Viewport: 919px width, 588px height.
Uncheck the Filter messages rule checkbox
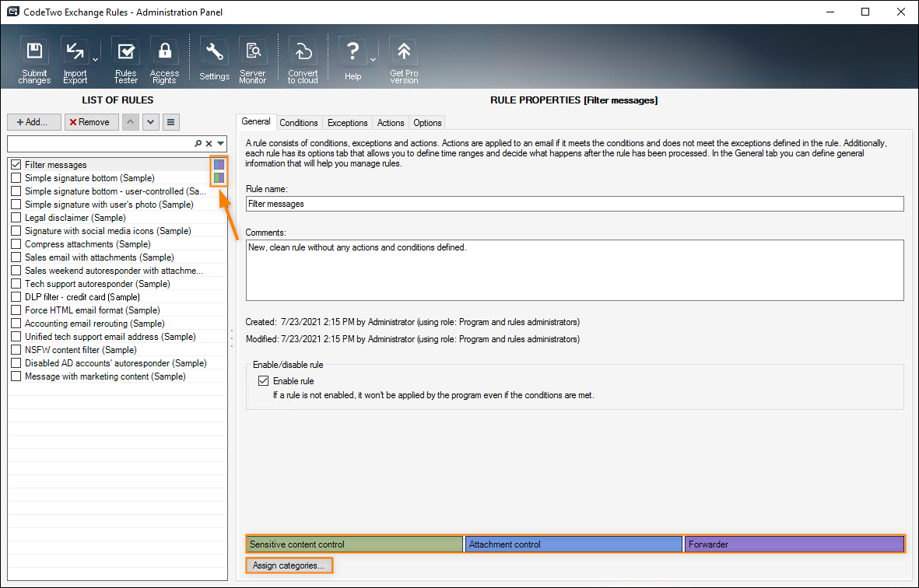coord(16,165)
